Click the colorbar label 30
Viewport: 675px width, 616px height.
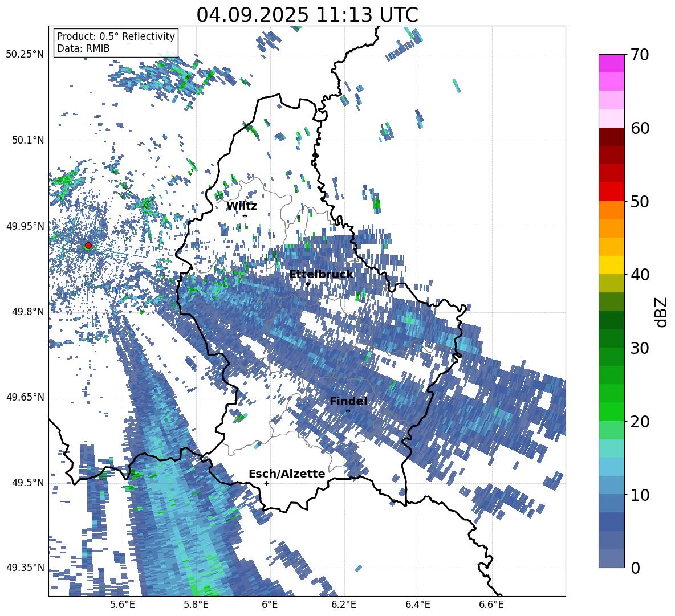[x=640, y=348]
